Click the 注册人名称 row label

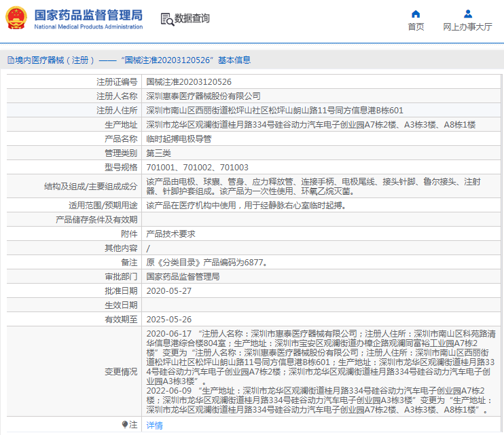point(117,96)
